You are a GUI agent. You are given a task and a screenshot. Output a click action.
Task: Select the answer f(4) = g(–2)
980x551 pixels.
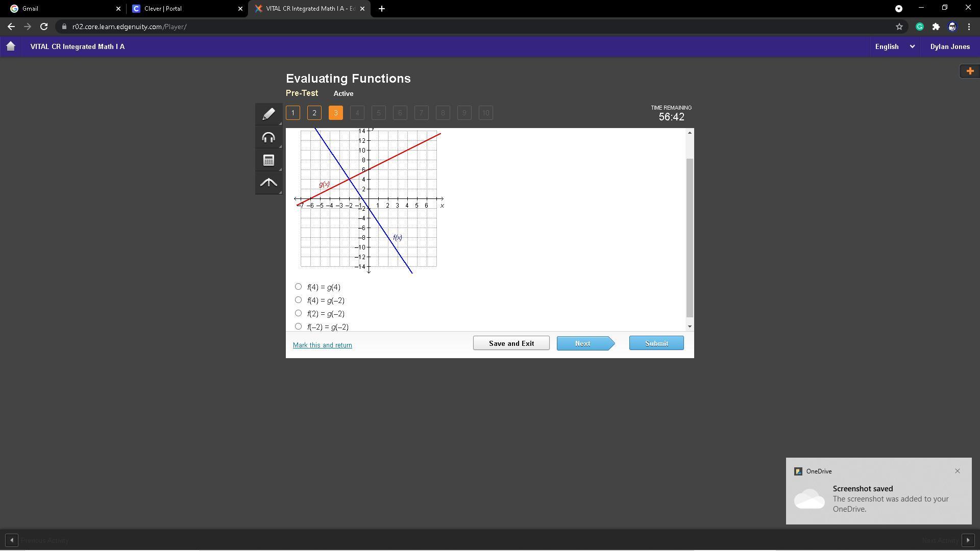(x=299, y=300)
